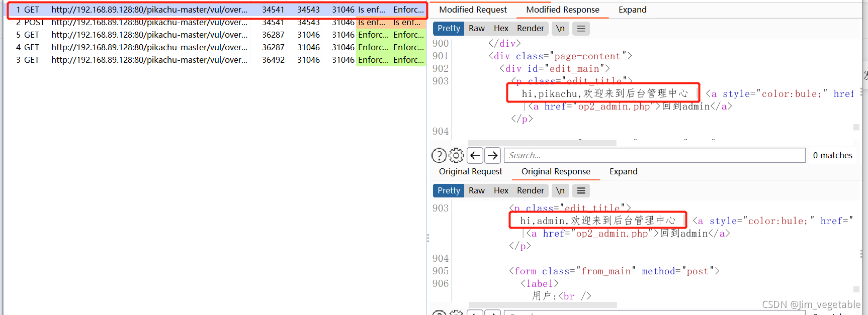Expand the modified message panel

click(633, 10)
